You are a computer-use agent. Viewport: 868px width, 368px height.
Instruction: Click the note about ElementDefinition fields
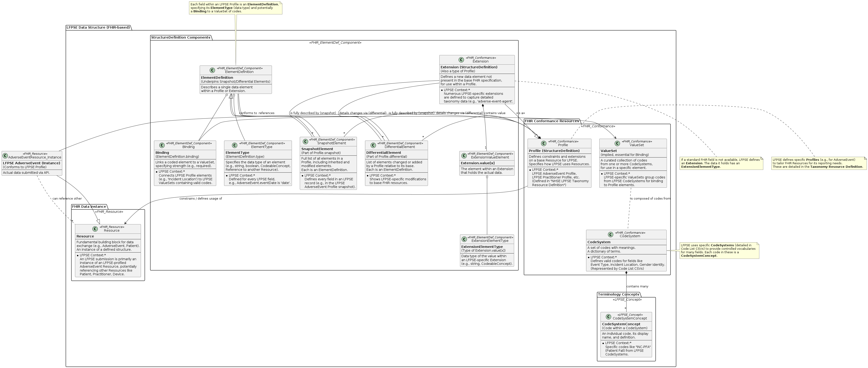(x=235, y=8)
